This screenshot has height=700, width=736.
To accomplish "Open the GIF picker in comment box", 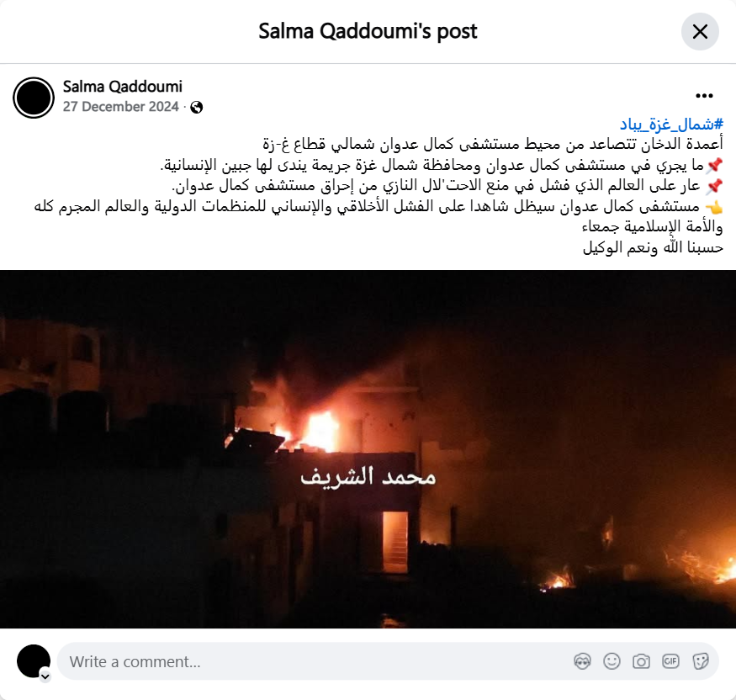I will click(670, 661).
